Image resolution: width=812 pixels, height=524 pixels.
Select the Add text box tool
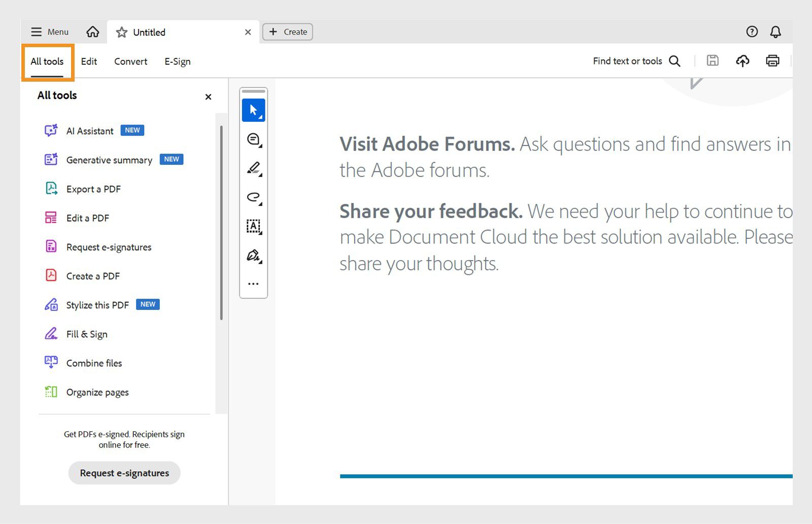click(253, 227)
